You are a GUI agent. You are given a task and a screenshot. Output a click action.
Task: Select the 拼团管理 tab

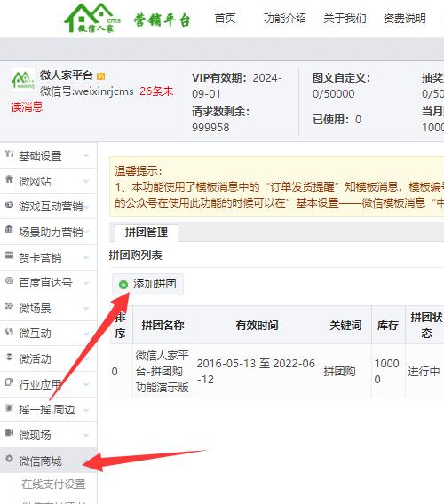[x=146, y=232]
